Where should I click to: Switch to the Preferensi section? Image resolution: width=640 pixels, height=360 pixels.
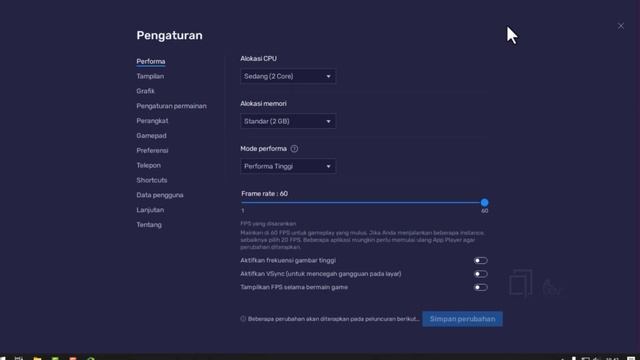point(152,151)
